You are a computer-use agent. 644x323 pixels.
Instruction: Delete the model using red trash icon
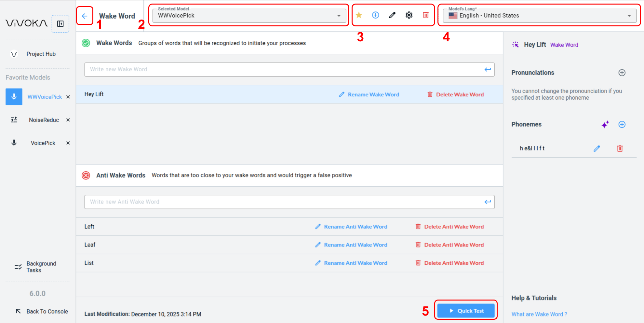point(425,15)
